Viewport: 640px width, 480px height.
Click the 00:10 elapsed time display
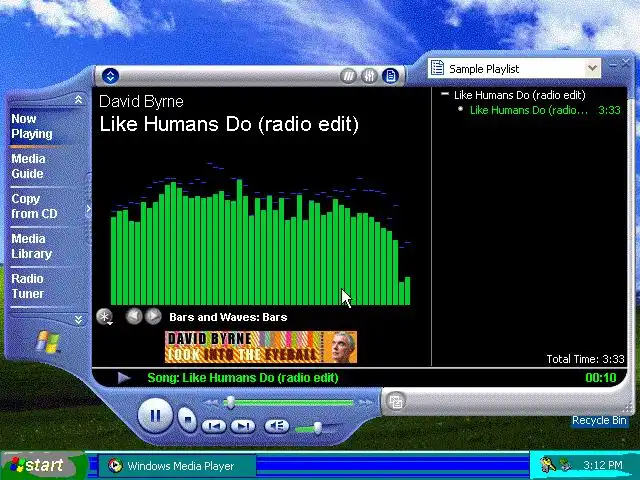pyautogui.click(x=600, y=378)
